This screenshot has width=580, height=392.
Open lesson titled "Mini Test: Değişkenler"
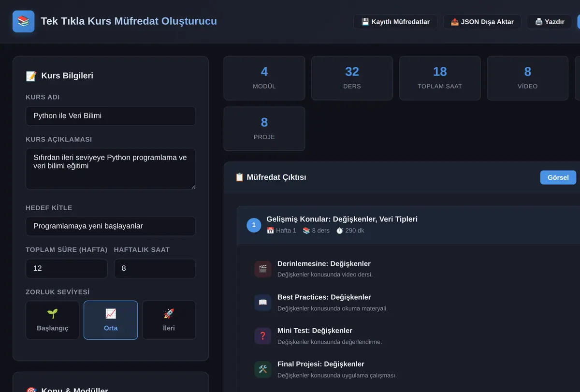click(315, 331)
